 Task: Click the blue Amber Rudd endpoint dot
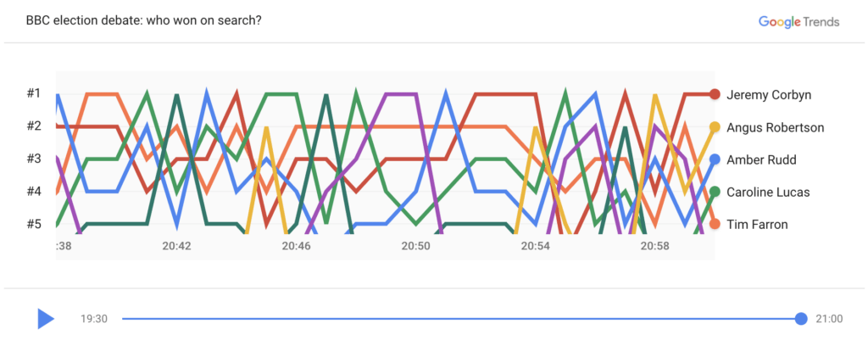coord(715,159)
